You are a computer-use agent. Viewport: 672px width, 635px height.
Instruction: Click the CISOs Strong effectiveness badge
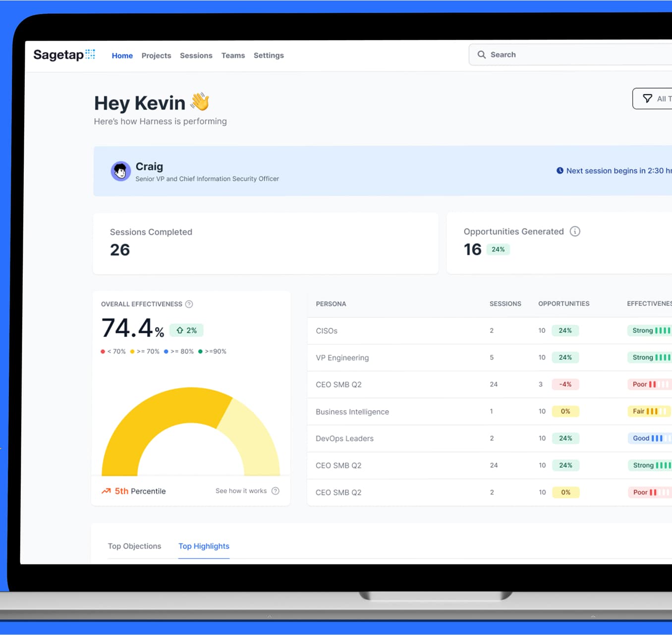click(650, 330)
